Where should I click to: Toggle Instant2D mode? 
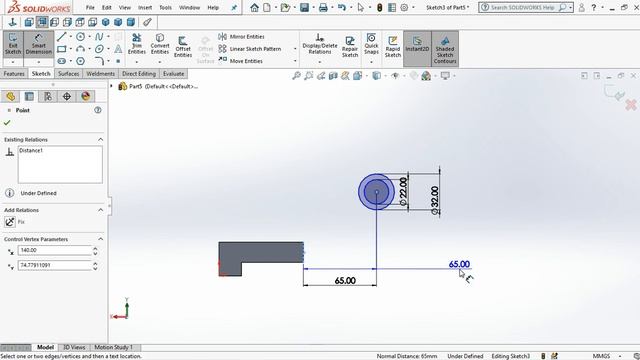[417, 48]
